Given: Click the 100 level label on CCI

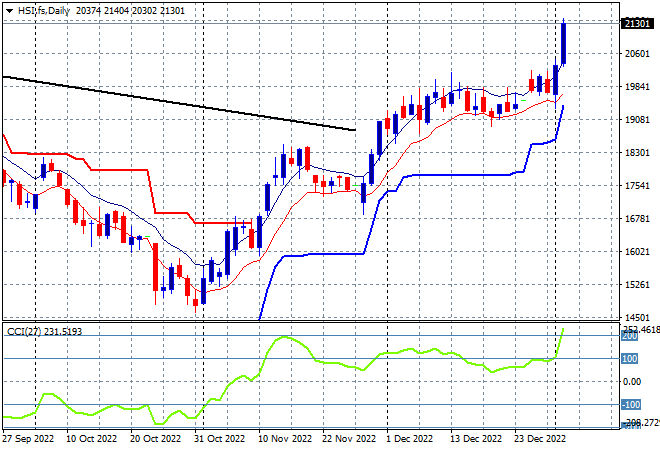Looking at the screenshot, I should [630, 359].
